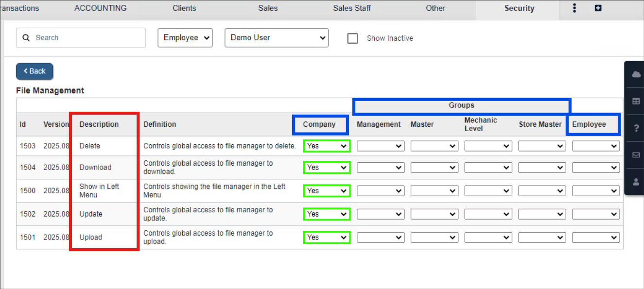Click the cloud icon in right sidebar
Viewport: 644px width, 289px height.
(x=636, y=74)
